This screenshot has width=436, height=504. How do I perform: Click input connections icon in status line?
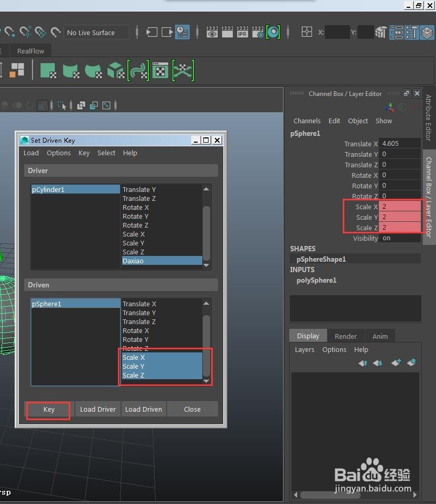[x=151, y=32]
